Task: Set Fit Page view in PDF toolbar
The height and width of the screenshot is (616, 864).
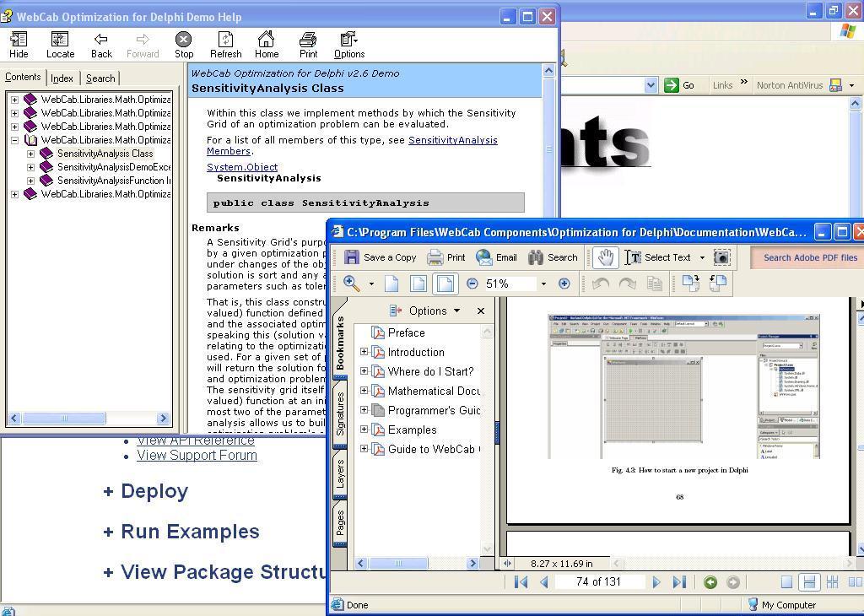Action: [418, 284]
